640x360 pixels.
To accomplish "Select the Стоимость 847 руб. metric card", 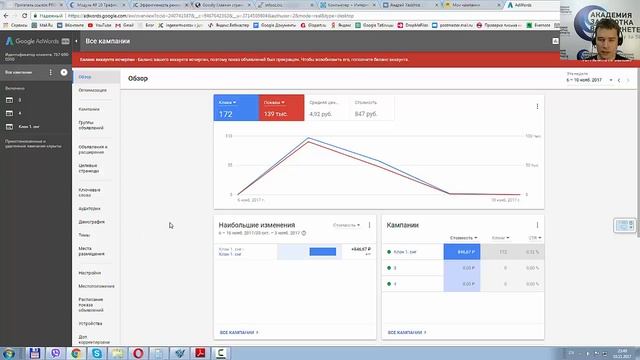I will tap(372, 108).
